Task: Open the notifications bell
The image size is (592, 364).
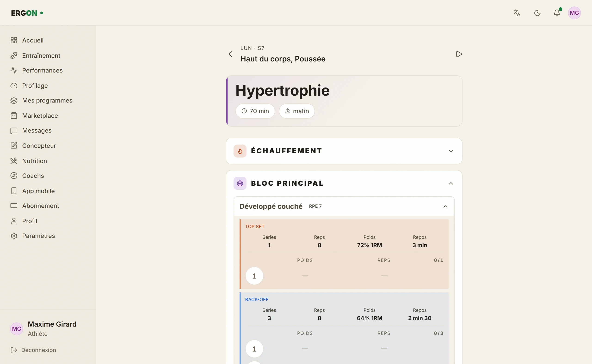Action: 557,13
